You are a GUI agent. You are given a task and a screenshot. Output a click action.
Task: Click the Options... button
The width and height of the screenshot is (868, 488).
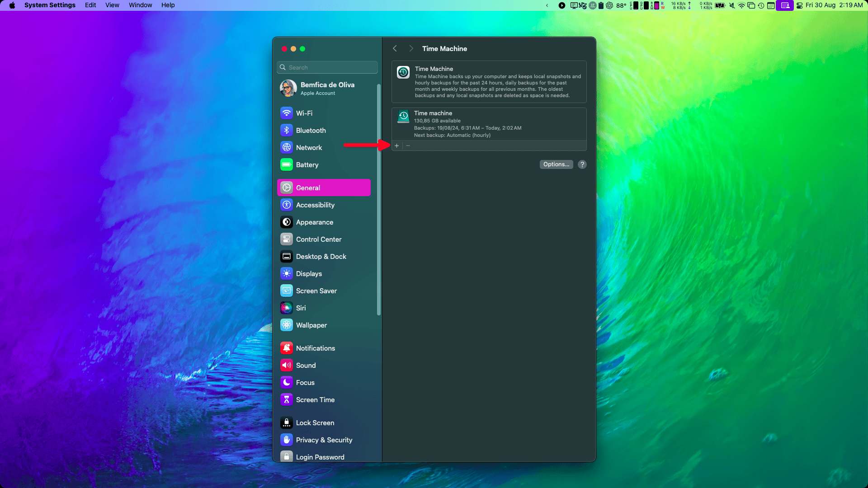[x=556, y=164]
